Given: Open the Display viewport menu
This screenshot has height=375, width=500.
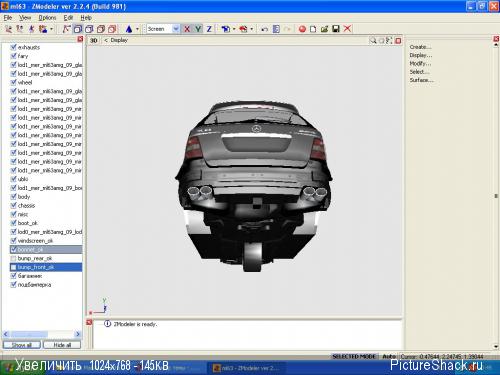Looking at the screenshot, I should 119,40.
